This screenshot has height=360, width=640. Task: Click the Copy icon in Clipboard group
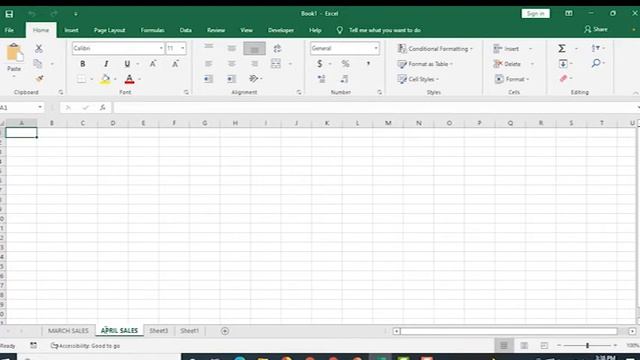38,63
